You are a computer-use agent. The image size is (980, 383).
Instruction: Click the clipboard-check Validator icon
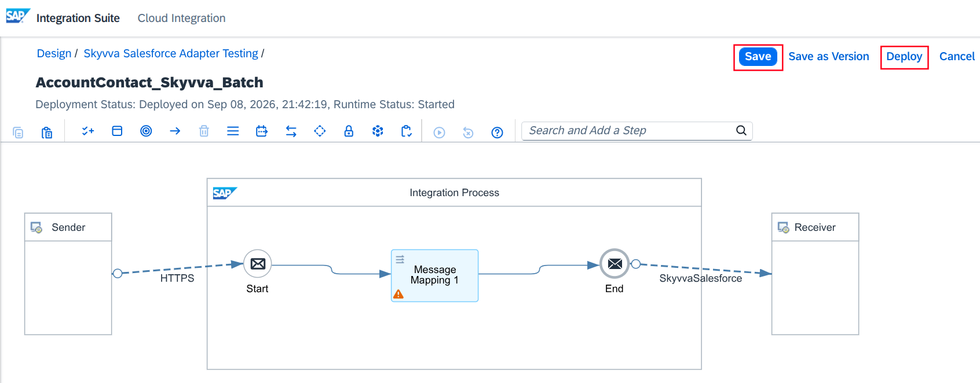pyautogui.click(x=407, y=131)
